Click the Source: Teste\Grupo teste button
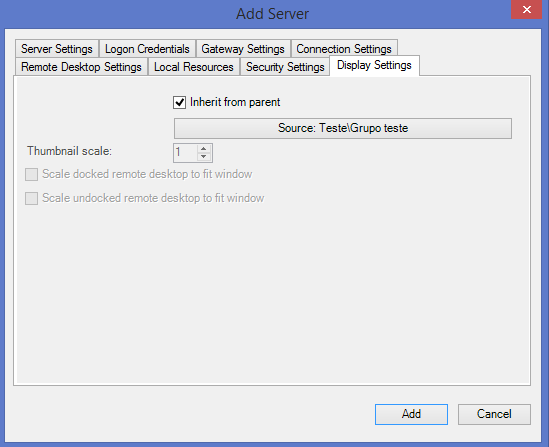 (x=343, y=128)
